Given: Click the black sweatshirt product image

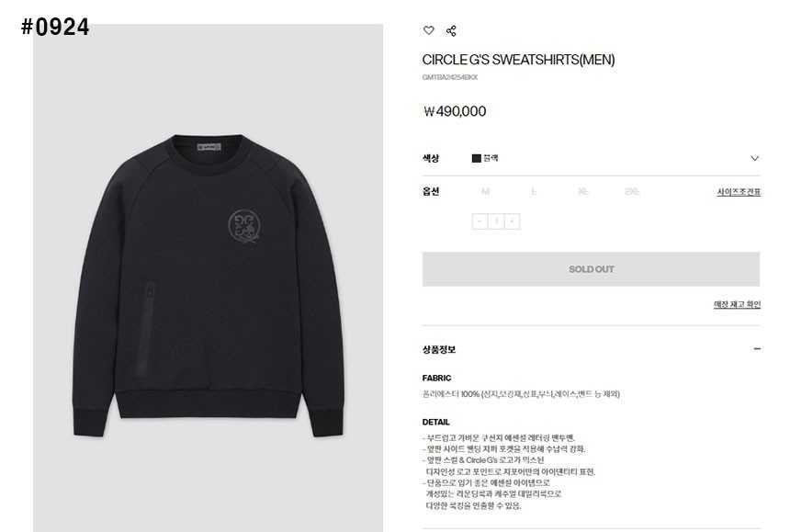Looking at the screenshot, I should click(x=209, y=286).
